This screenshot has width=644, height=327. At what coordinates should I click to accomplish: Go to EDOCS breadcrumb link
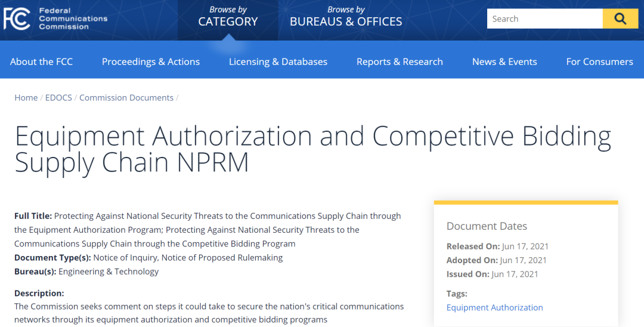tap(58, 98)
